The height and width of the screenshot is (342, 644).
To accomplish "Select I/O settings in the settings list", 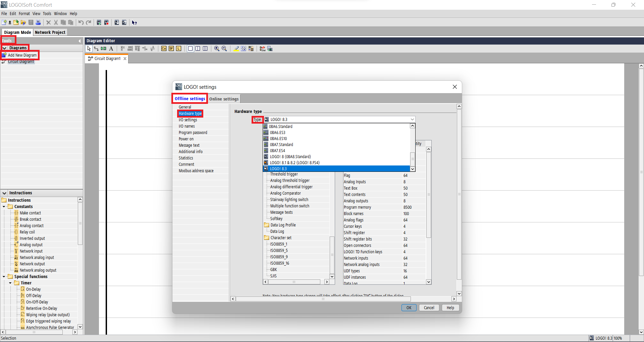I will click(188, 120).
